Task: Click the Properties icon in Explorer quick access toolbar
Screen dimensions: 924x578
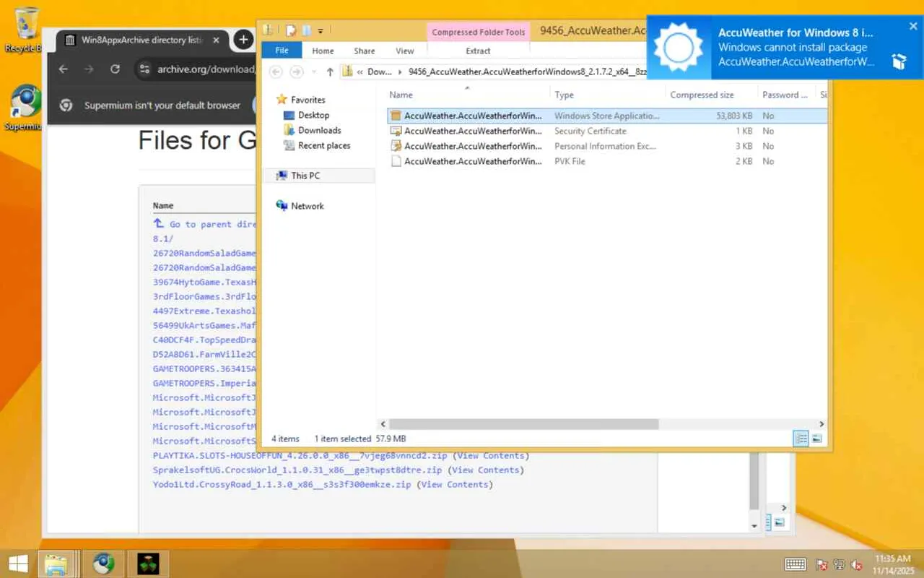Action: pyautogui.click(x=290, y=30)
